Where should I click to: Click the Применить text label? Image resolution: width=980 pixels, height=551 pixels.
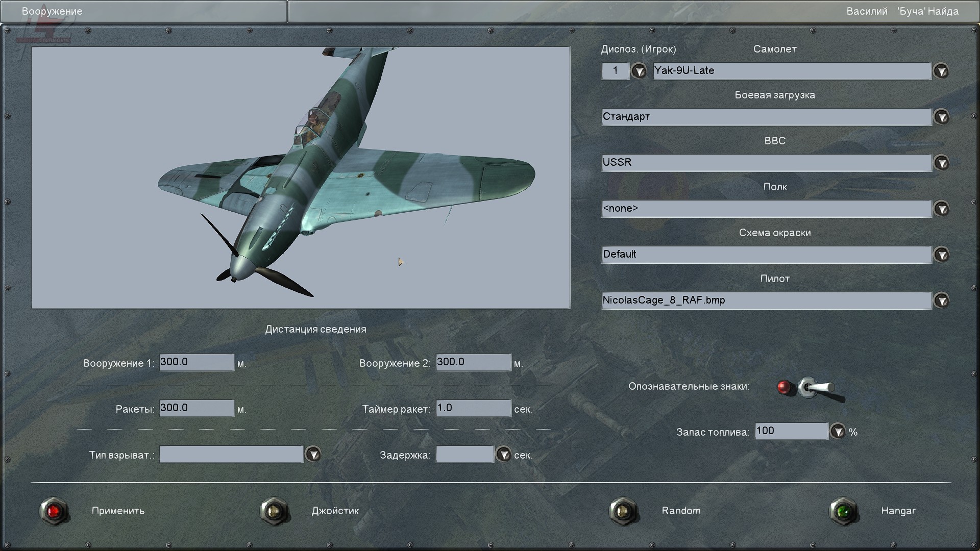(118, 511)
